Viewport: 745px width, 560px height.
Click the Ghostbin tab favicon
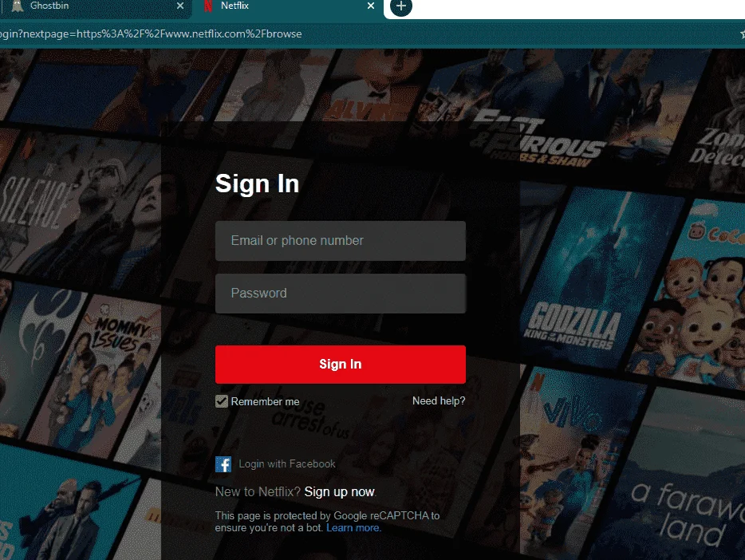[18, 6]
